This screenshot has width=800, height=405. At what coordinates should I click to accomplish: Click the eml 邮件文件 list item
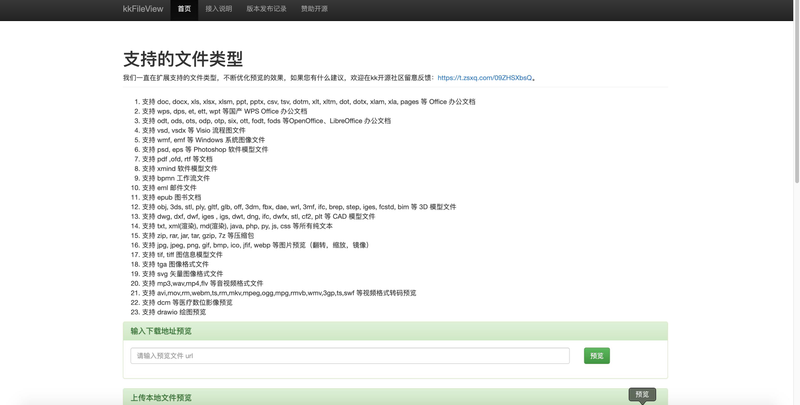[x=169, y=188]
